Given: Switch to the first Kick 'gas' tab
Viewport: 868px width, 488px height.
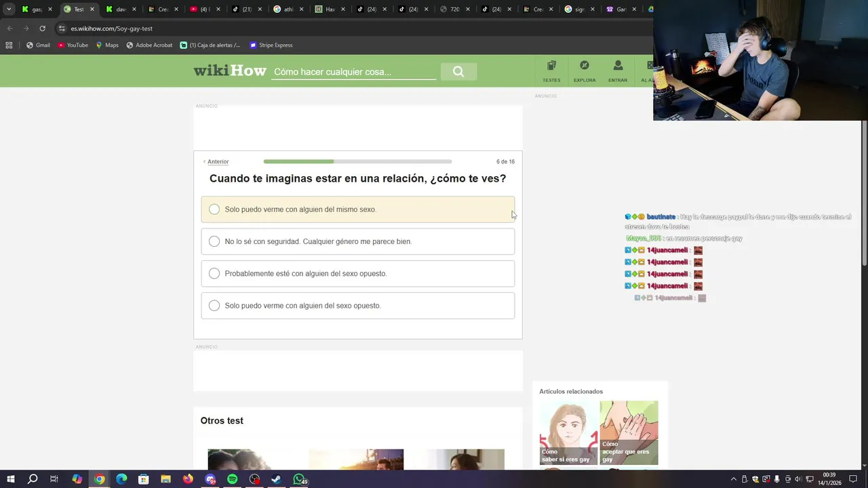Looking at the screenshot, I should click(37, 9).
